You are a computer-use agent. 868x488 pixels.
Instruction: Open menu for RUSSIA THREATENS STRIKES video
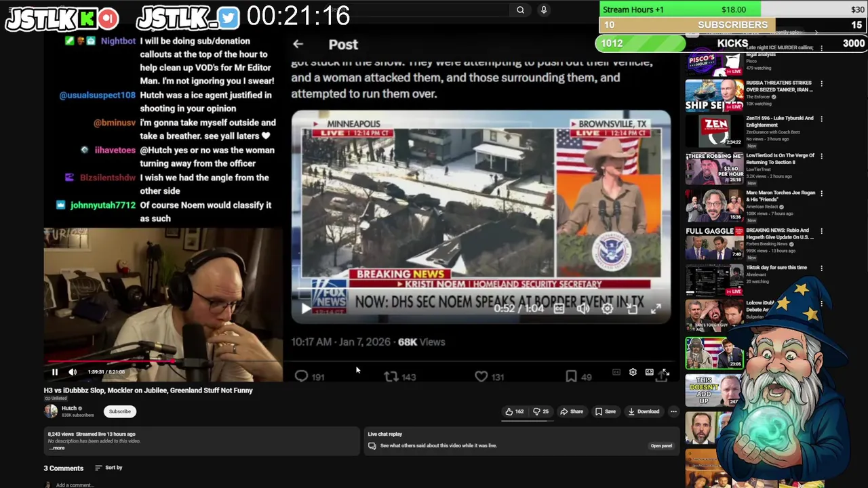point(821,84)
